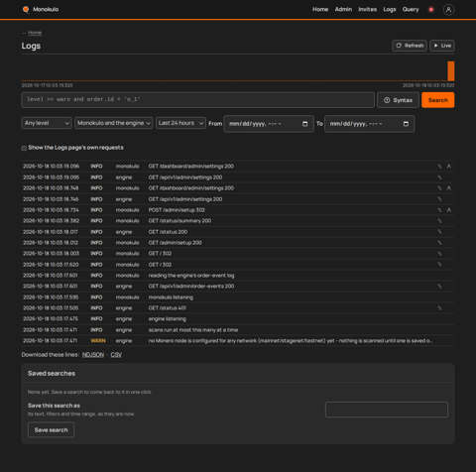Screen dimensions: 476x472
Task: Open the Monokulo and the engine source dropdown
Action: (114, 123)
